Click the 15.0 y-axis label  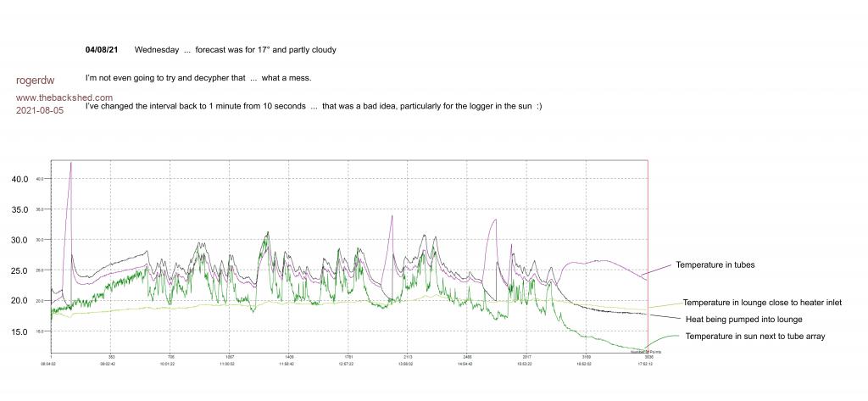[x=19, y=331]
